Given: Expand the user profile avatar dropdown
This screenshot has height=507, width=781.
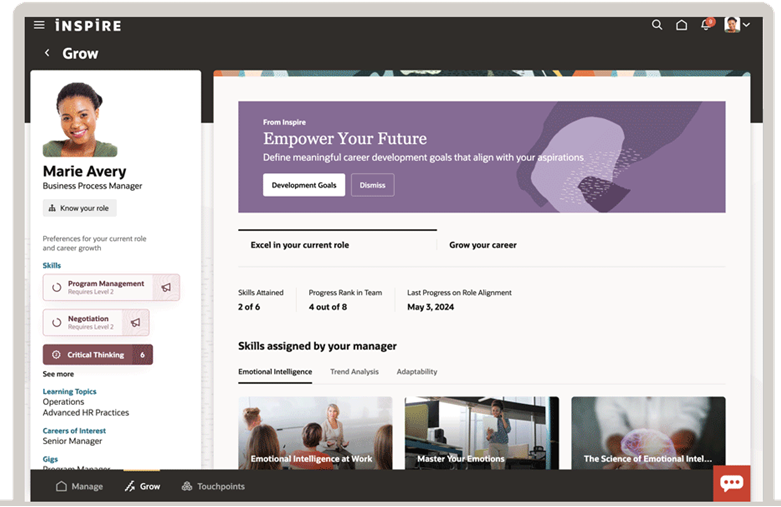Looking at the screenshot, I should (737, 25).
